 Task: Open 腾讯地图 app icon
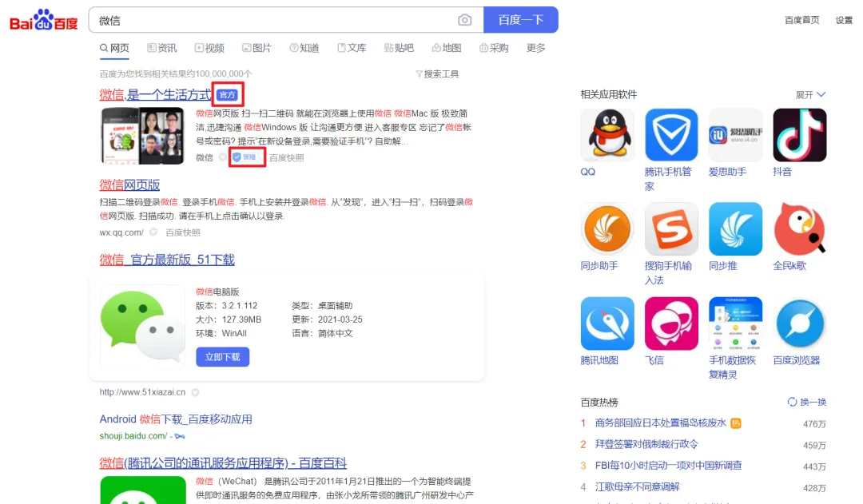point(607,323)
